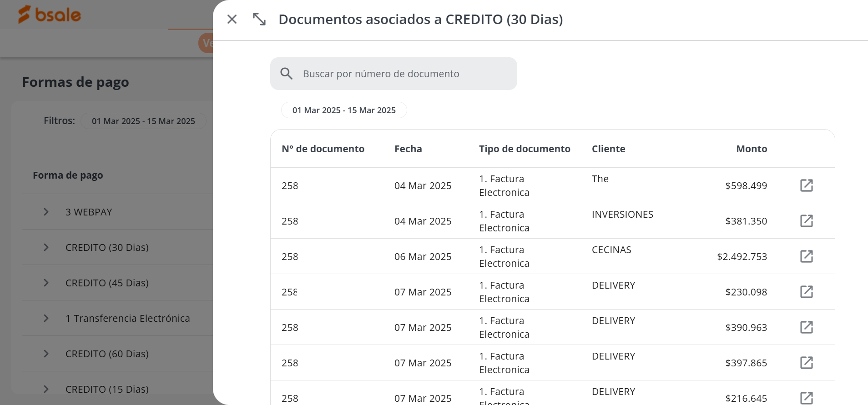This screenshot has height=405, width=868.
Task: Expand the CREDITO (30 Dias) row
Action: [x=46, y=247]
